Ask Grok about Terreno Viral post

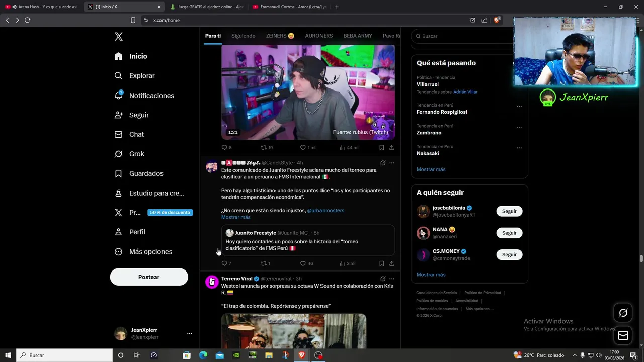pyautogui.click(x=383, y=279)
